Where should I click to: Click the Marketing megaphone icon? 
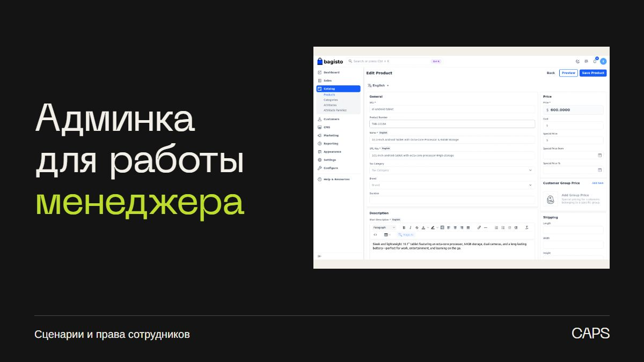click(x=319, y=135)
